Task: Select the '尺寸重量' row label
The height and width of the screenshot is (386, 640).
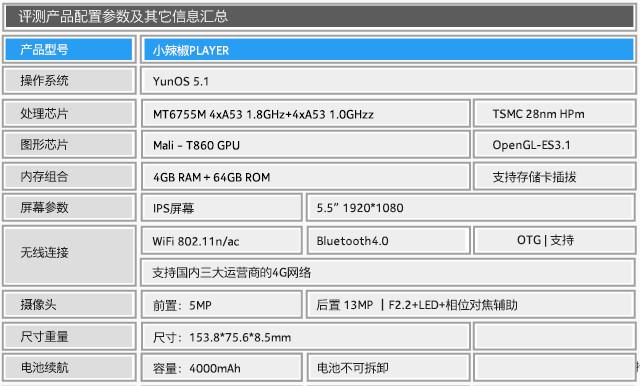Action: (x=69, y=336)
